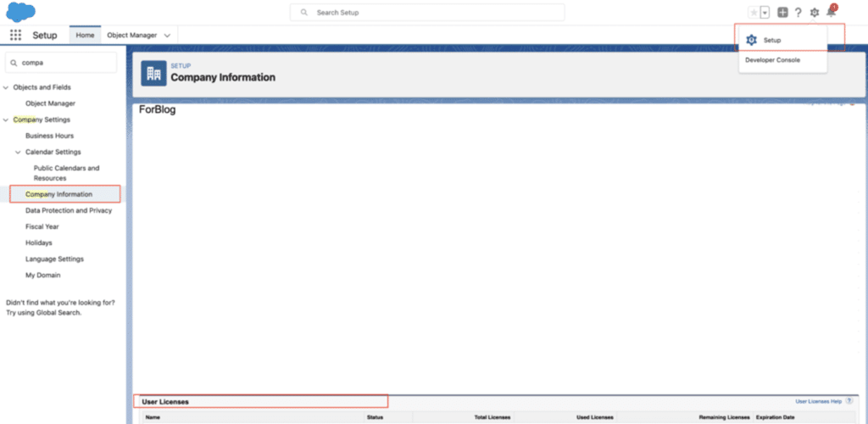The height and width of the screenshot is (424, 868).
Task: Click the global actions plus icon
Action: pyautogui.click(x=782, y=13)
